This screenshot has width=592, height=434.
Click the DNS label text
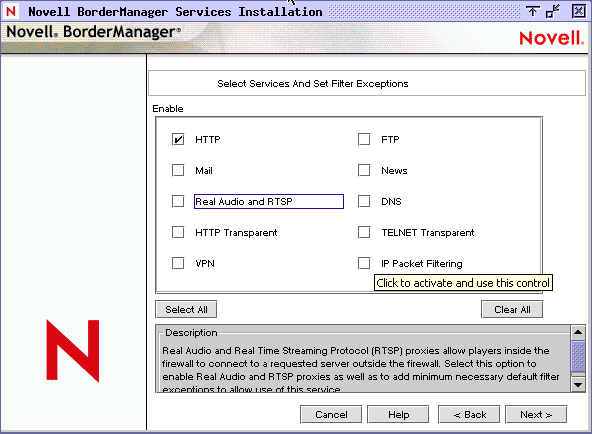click(391, 202)
